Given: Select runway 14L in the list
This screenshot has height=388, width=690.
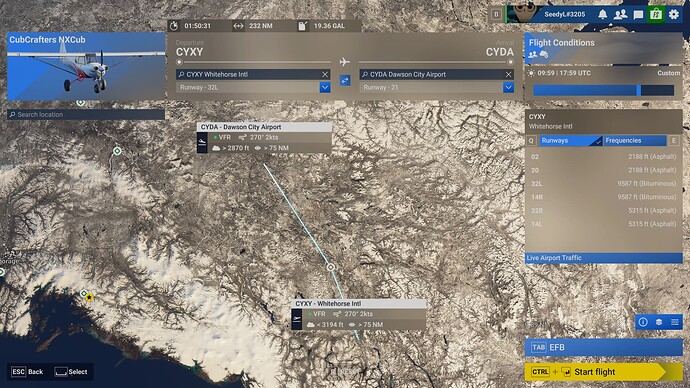Looking at the screenshot, I should point(603,224).
